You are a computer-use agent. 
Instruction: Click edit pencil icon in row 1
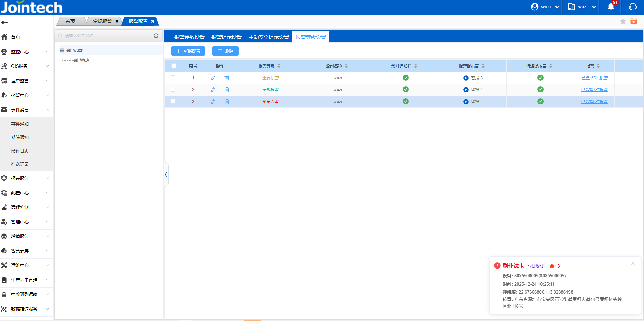tap(213, 78)
